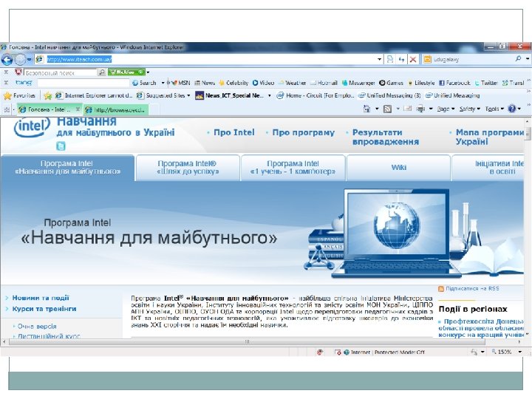Click the Bing toolbar Search button
The height and width of the screenshot is (399, 532).
145,83
